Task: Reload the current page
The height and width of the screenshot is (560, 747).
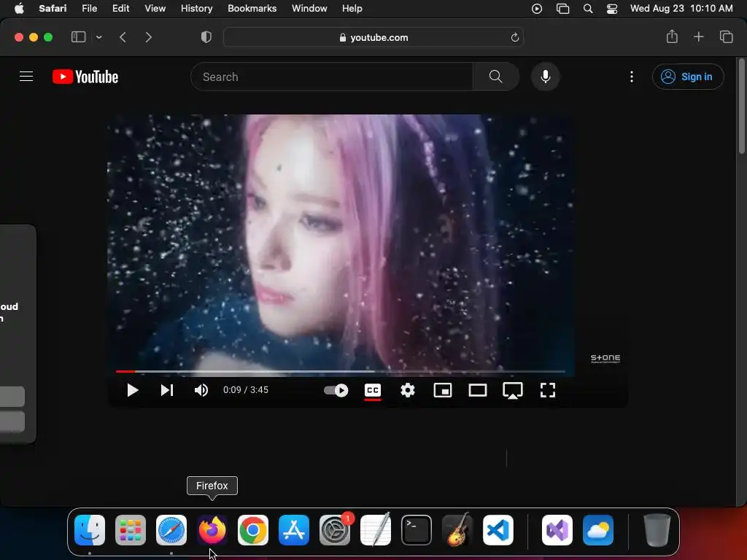Action: pos(514,37)
